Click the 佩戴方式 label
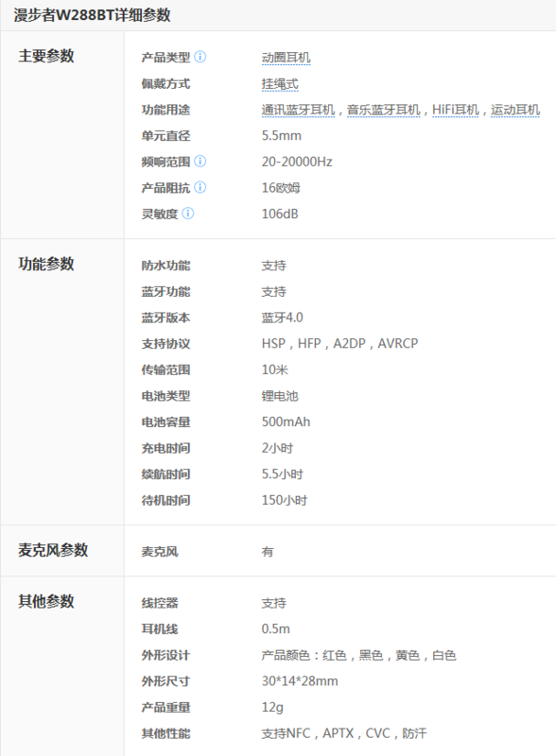Viewport: 556px width, 756px height. [165, 83]
